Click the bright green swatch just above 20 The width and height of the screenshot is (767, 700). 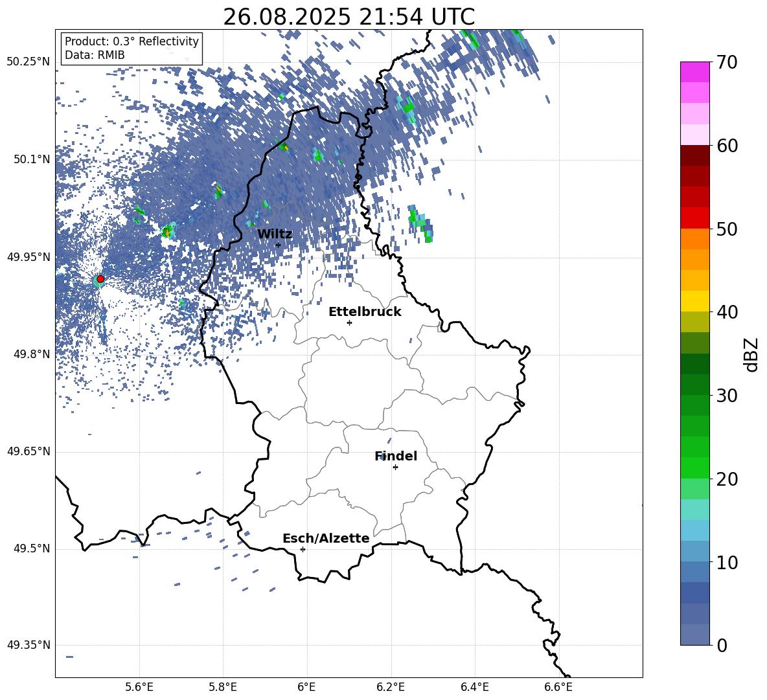tap(695, 468)
